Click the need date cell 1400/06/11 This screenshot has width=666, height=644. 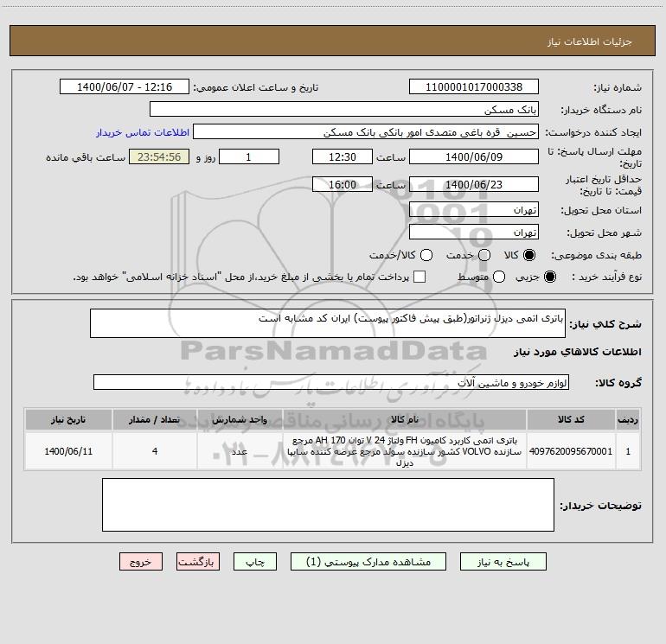click(x=68, y=451)
